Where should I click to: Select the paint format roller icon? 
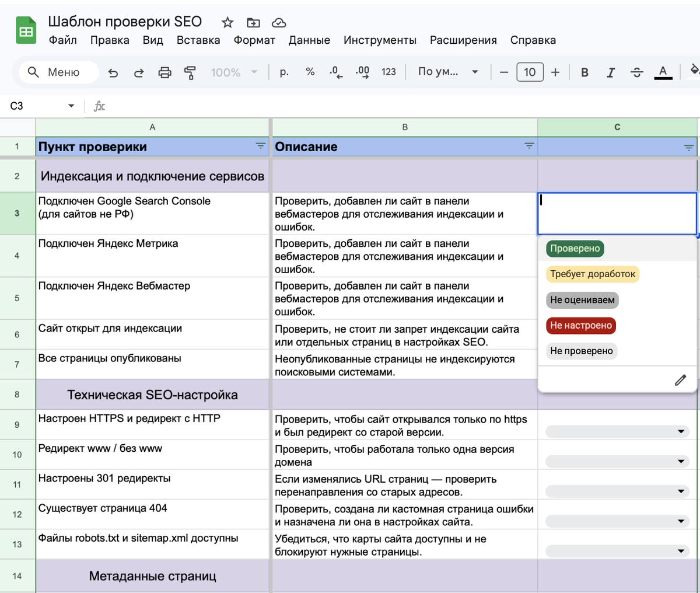190,72
